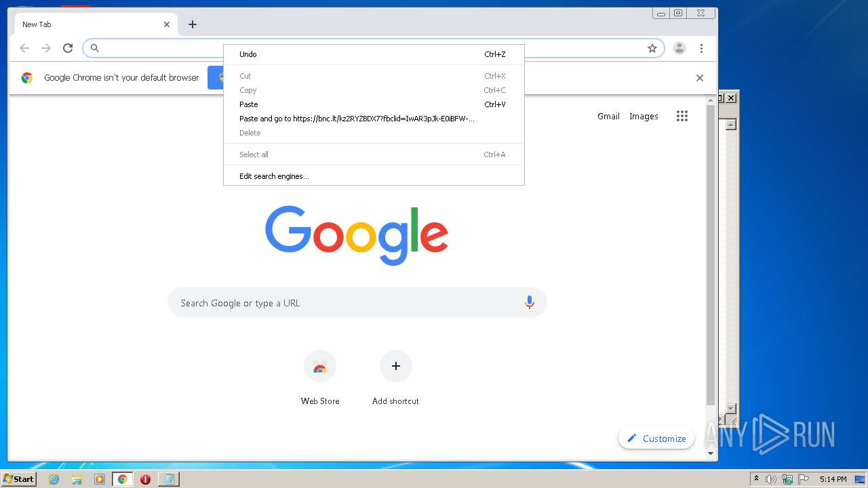Click scroll-down arrow in background window scrollbar

click(730, 408)
